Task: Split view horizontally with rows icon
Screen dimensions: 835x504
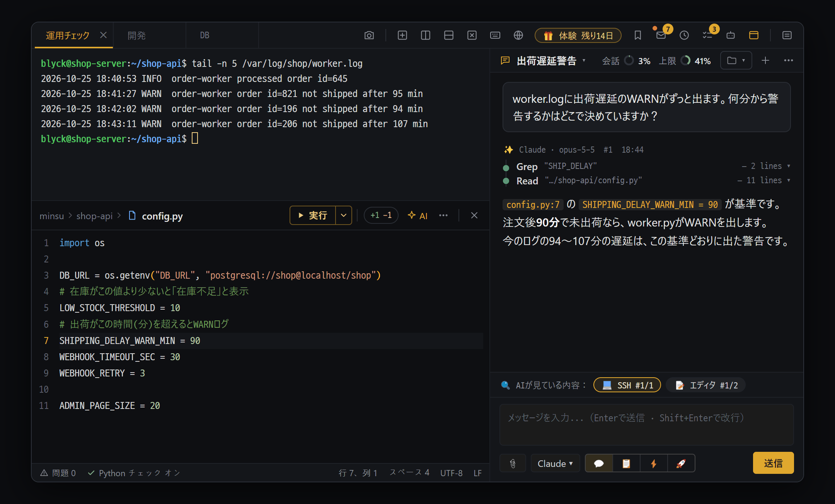Action: [x=448, y=36]
